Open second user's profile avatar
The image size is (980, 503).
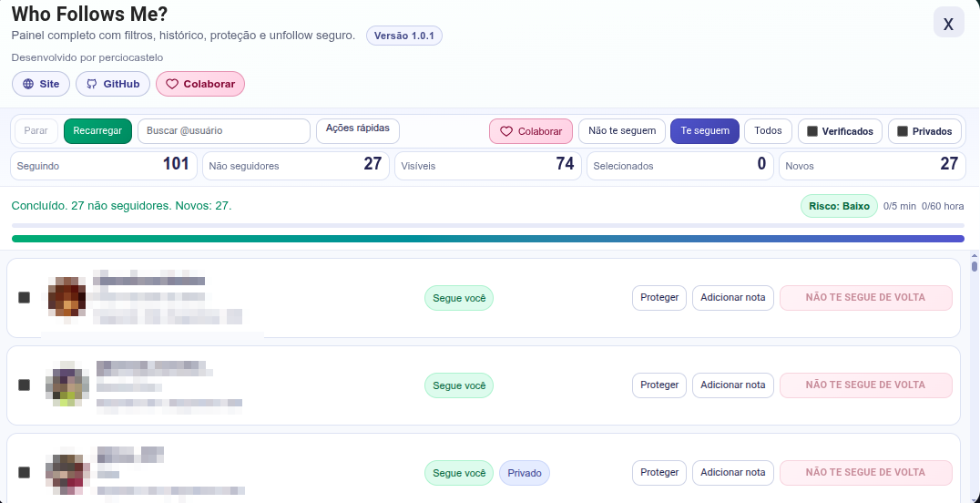[67, 385]
